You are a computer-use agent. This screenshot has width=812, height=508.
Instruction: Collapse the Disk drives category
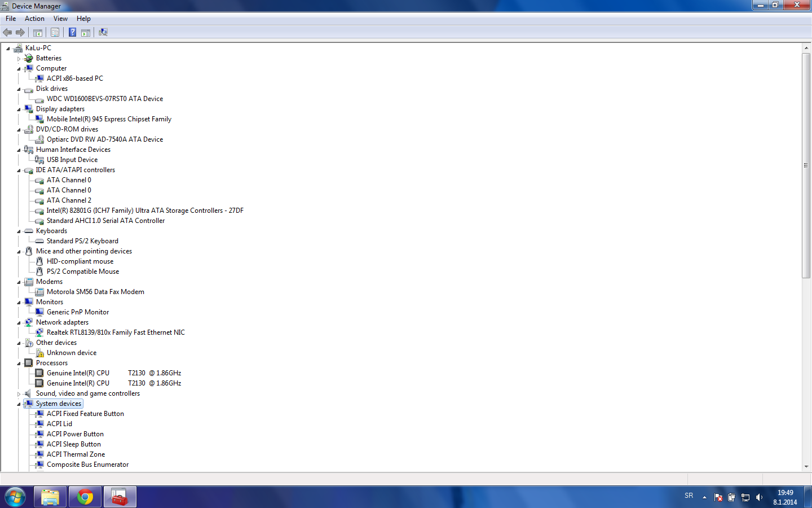point(19,89)
